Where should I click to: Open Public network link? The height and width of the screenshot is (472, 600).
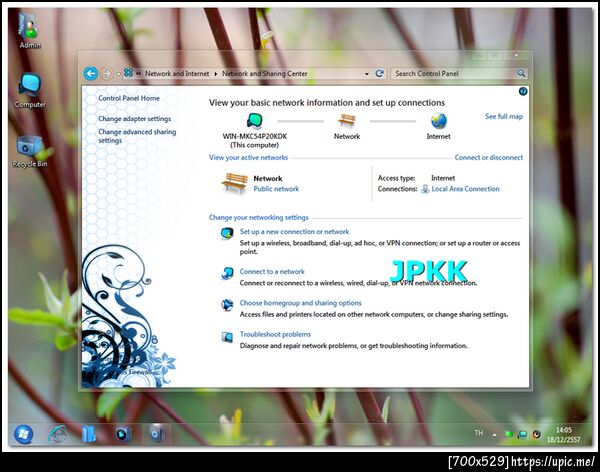[276, 189]
